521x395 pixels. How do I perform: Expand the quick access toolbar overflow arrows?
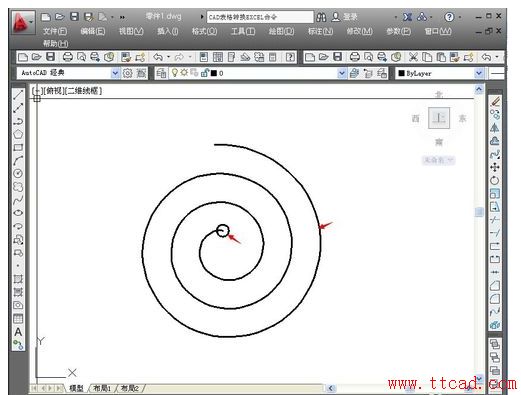click(122, 17)
